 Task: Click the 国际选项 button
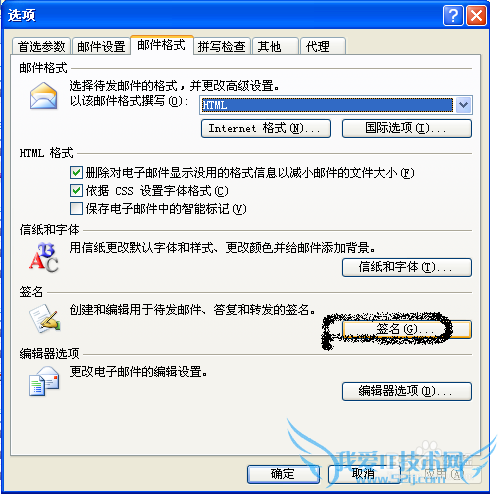407,128
